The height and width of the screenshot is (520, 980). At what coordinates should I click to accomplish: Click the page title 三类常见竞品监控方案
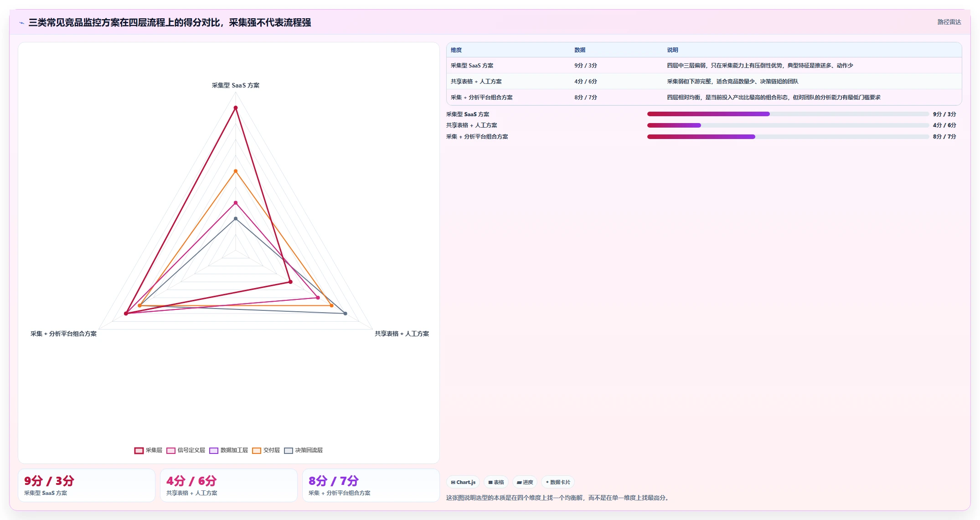pos(170,23)
